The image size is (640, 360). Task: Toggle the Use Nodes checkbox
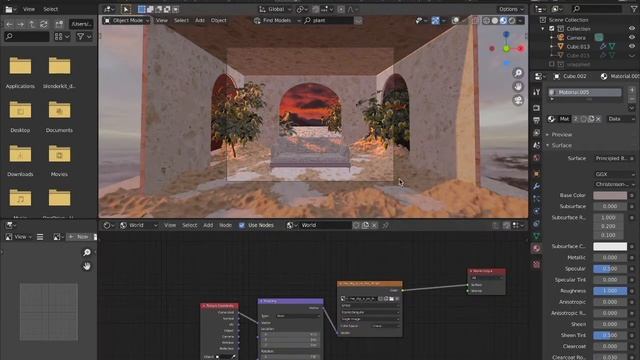pyautogui.click(x=242, y=225)
